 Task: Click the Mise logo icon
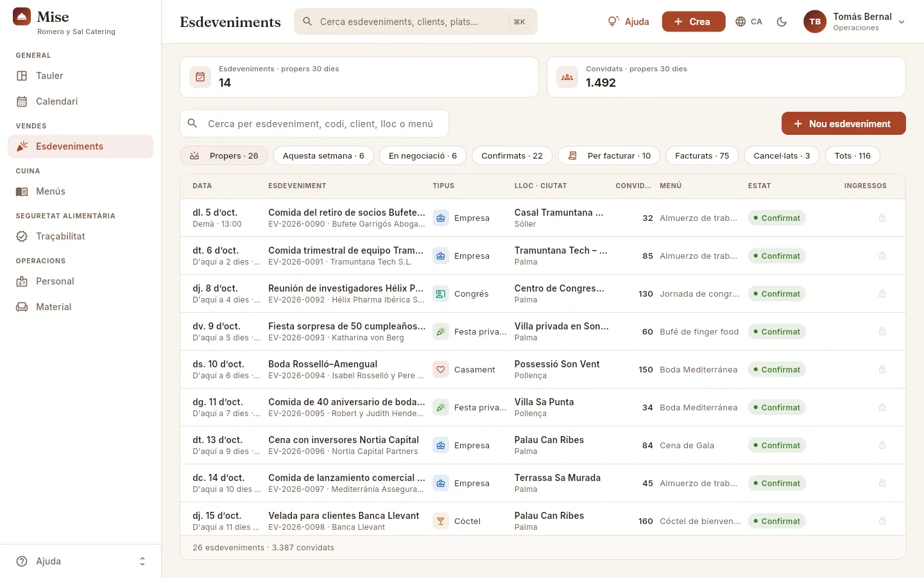click(22, 17)
